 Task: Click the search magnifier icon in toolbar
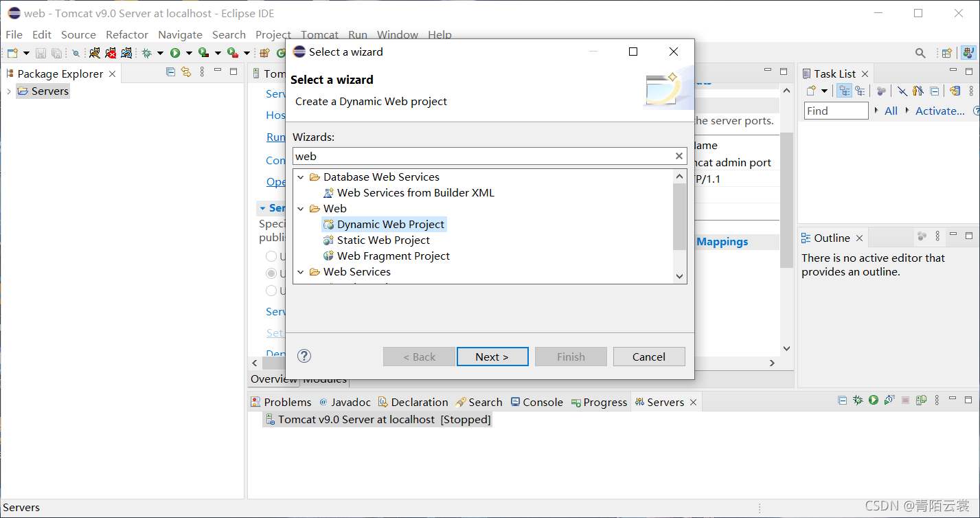pyautogui.click(x=920, y=53)
